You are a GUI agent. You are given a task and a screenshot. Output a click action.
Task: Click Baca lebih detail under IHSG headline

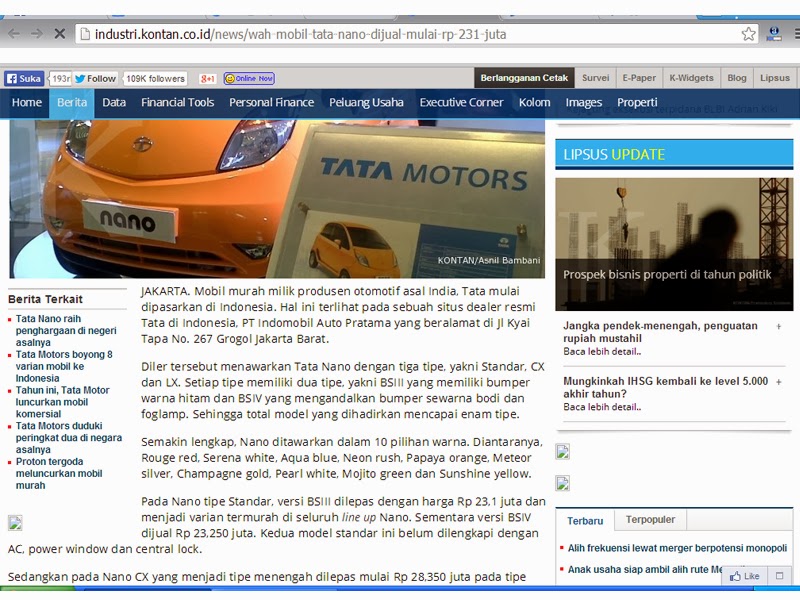(x=602, y=407)
